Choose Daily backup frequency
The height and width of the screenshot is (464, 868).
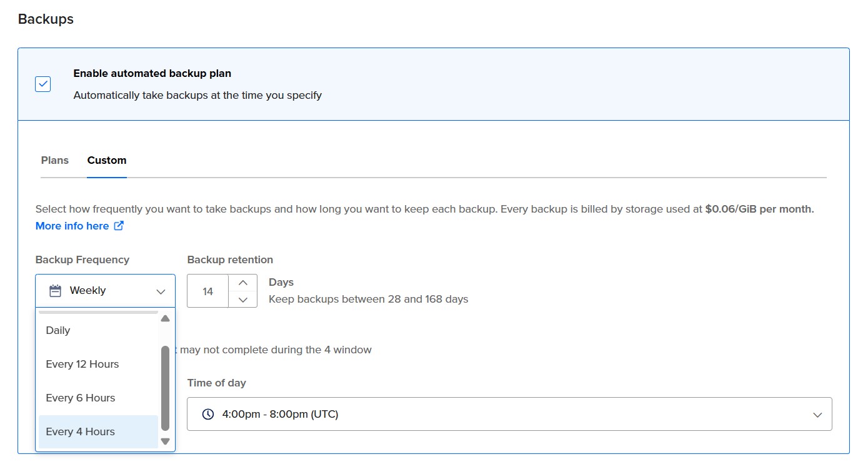(x=57, y=330)
